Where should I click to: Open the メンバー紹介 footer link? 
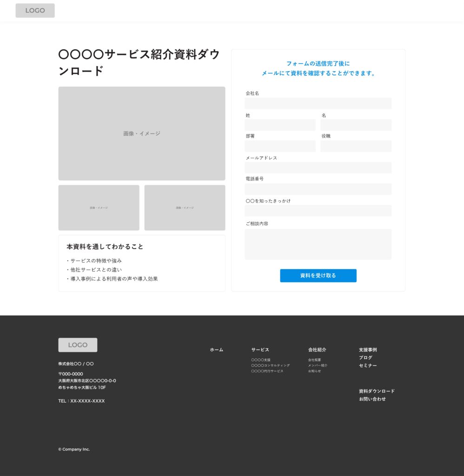[x=318, y=365]
